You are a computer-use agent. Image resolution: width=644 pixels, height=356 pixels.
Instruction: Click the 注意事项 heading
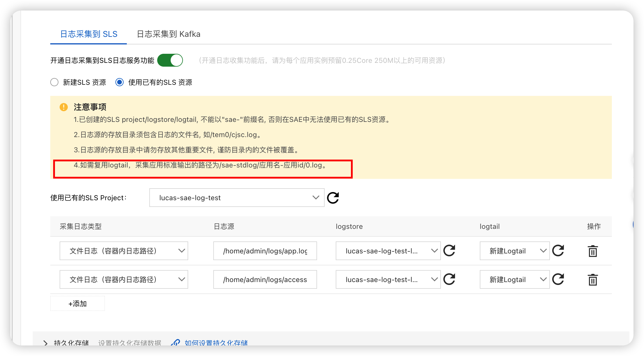[x=90, y=107]
